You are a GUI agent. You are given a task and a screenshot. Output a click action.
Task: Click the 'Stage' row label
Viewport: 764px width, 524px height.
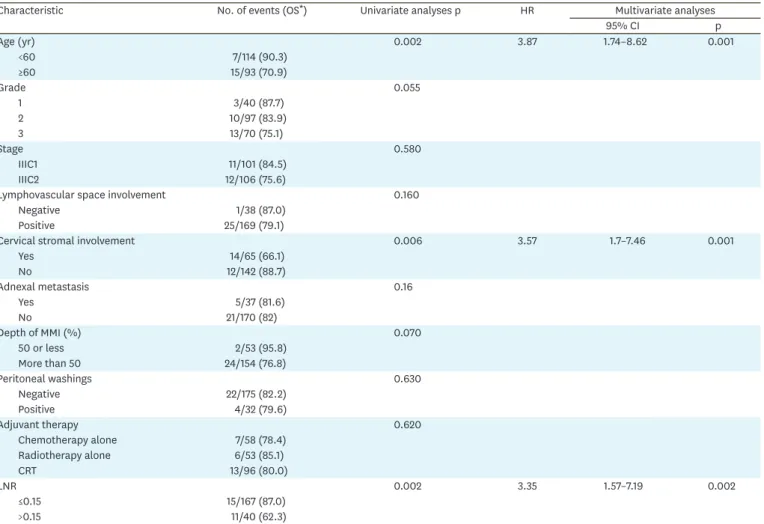[11, 149]
